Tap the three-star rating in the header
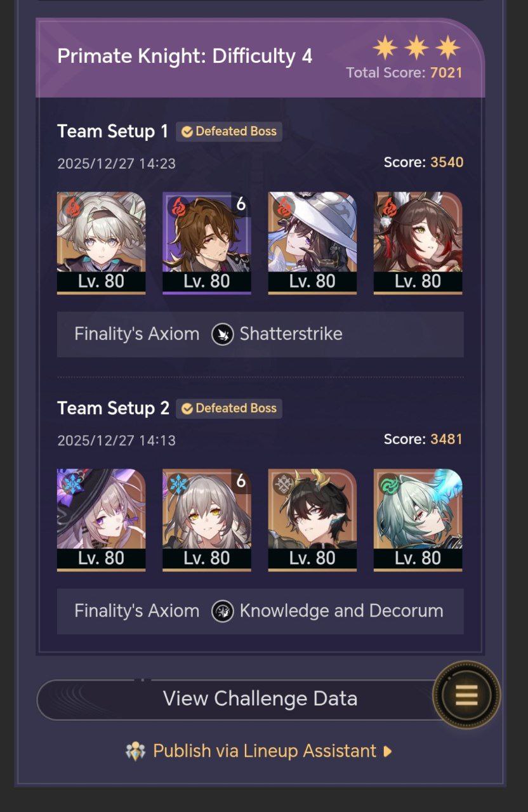This screenshot has width=528, height=812. pyautogui.click(x=416, y=48)
